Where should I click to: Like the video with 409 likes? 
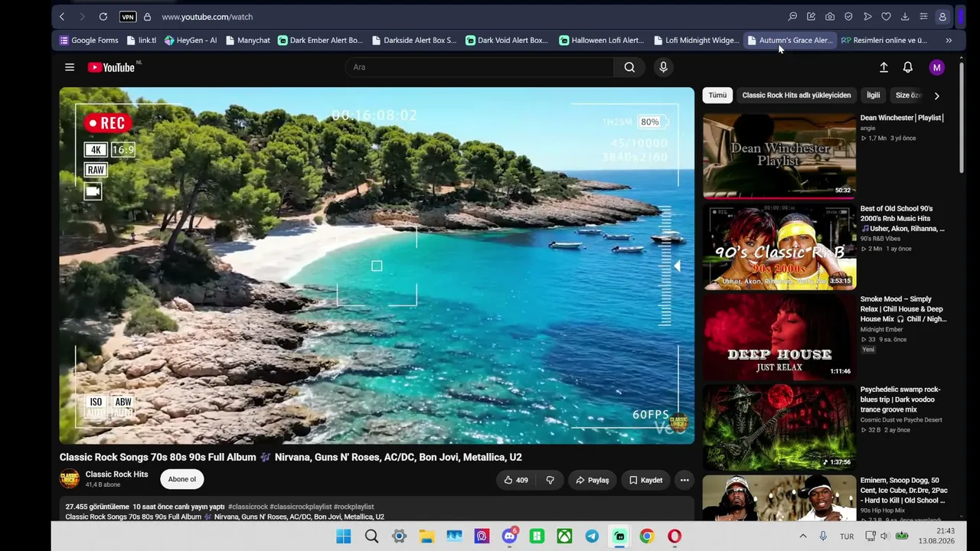point(516,480)
